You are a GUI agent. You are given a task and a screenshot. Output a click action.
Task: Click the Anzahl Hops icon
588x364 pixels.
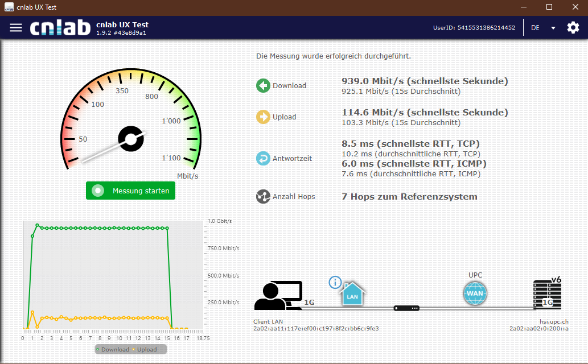point(263,197)
